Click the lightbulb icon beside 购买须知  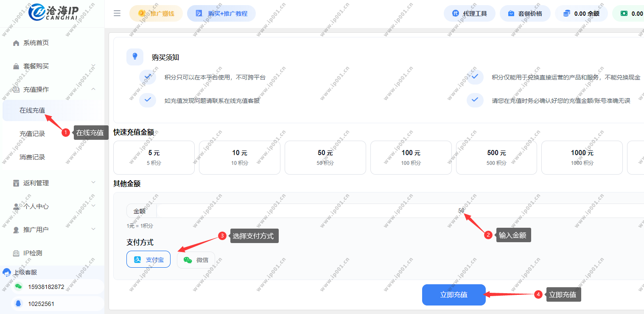[135, 57]
